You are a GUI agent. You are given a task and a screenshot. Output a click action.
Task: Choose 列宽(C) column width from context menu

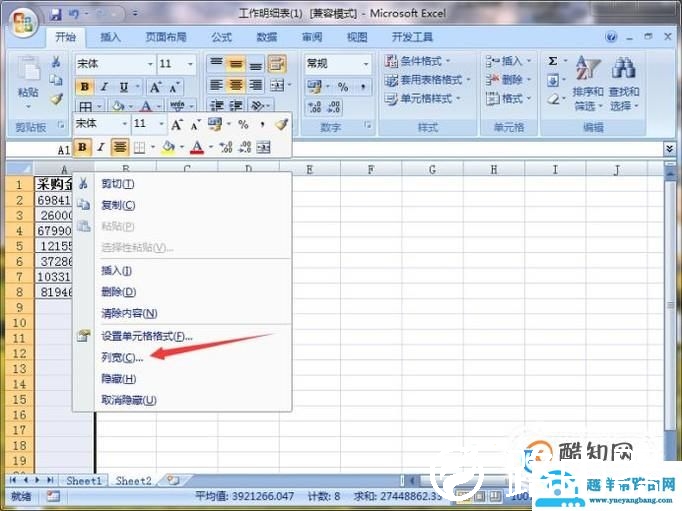[x=182, y=357]
